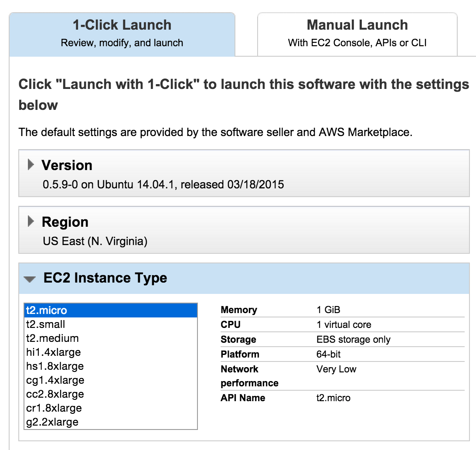
Task: Click the API Name t2.micro value
Action: [x=333, y=398]
